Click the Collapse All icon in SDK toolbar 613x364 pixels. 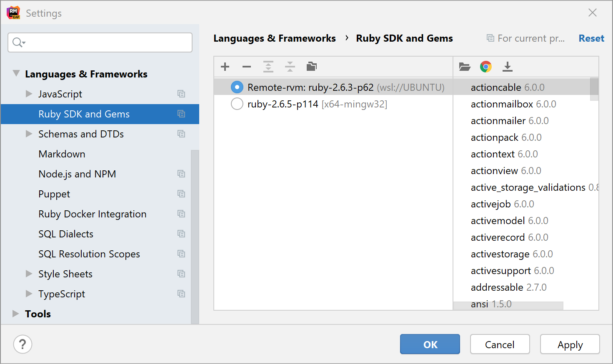click(290, 66)
